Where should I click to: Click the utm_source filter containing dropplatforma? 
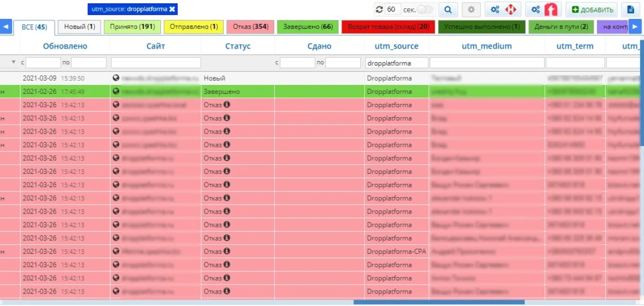coord(397,63)
